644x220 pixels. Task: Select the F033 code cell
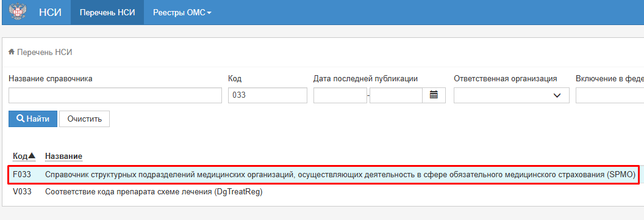[22, 174]
